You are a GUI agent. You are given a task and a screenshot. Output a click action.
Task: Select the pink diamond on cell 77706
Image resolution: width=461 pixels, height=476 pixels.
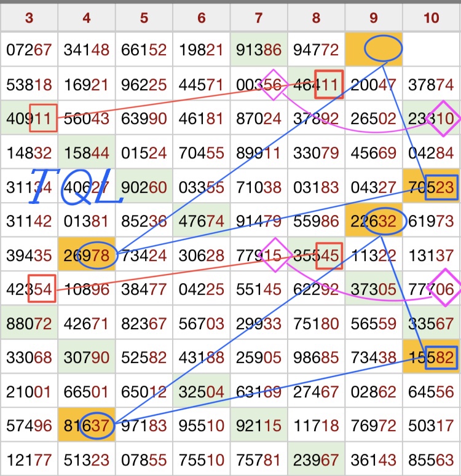tap(444, 289)
